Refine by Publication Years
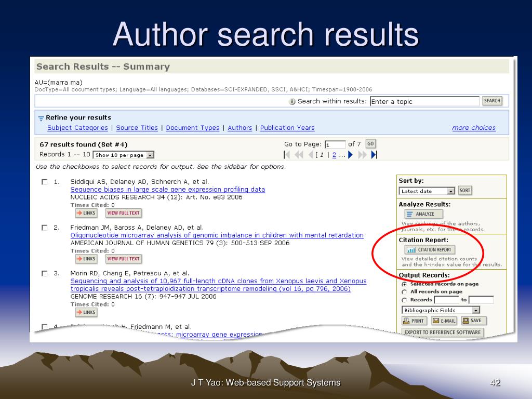This screenshot has height=399, width=532. (287, 128)
